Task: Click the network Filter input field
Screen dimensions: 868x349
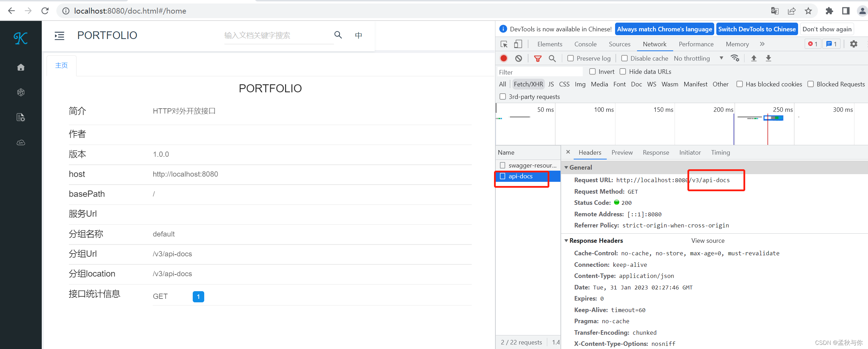Action: point(540,72)
